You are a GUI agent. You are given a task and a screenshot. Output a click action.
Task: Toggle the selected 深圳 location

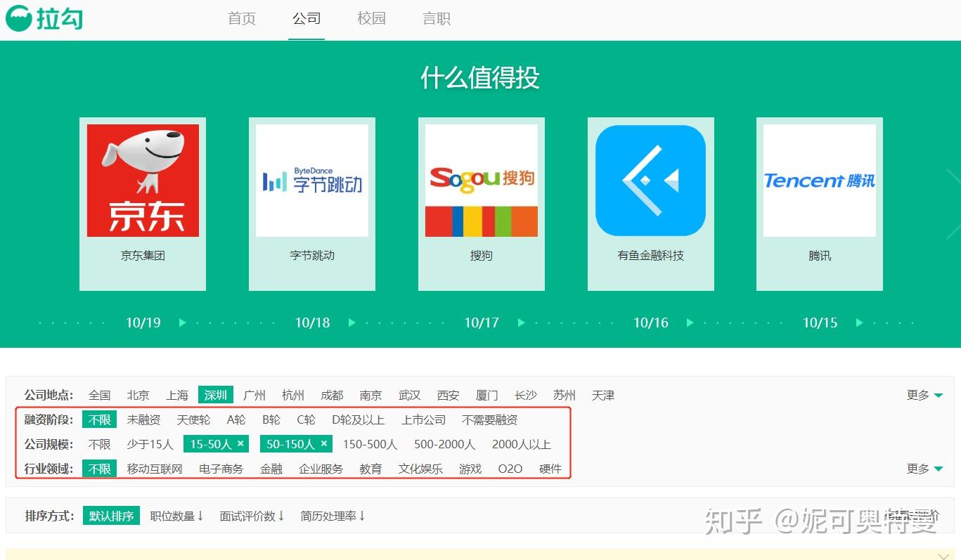[215, 395]
